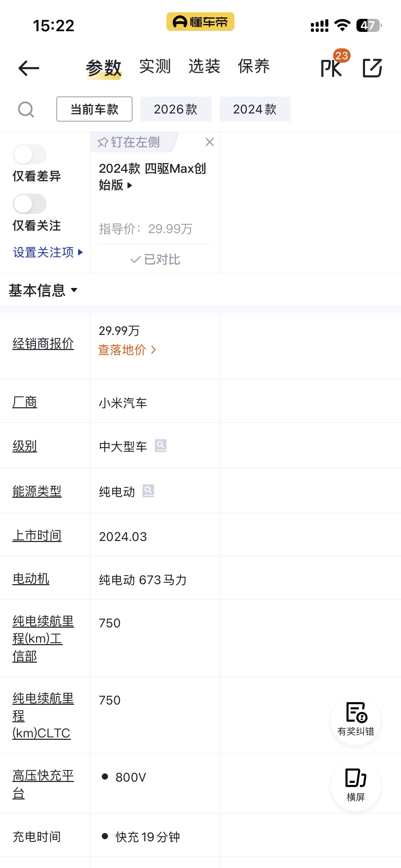Tap the lookup icon next to 中大型车
Viewport: 401px width, 868px height.
[x=161, y=446]
